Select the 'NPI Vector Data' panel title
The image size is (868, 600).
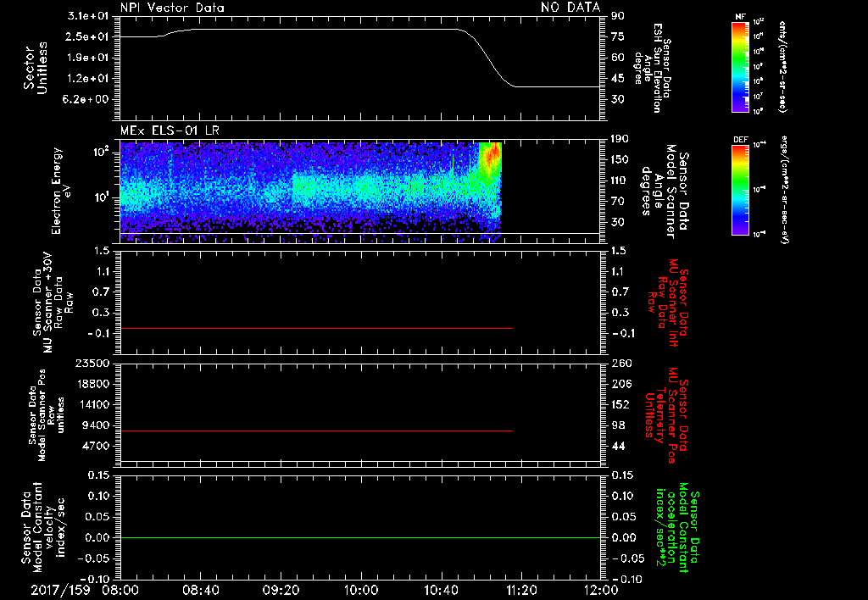(172, 8)
